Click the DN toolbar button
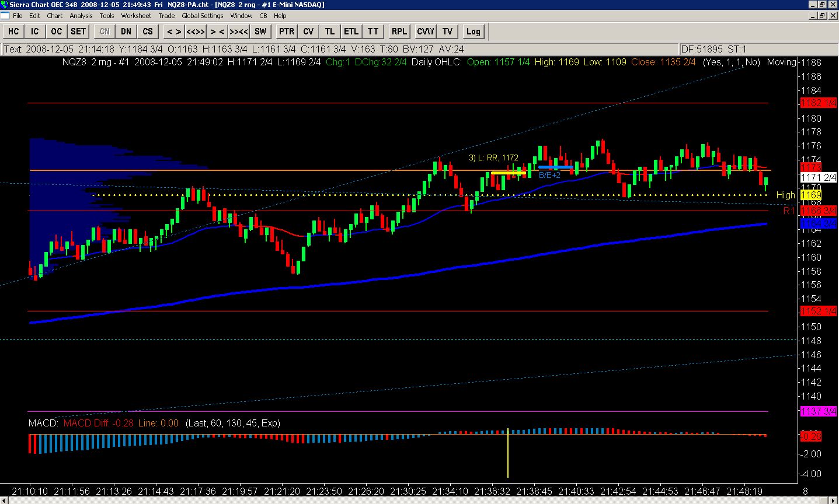Screen dimensions: 839x504 [126, 32]
